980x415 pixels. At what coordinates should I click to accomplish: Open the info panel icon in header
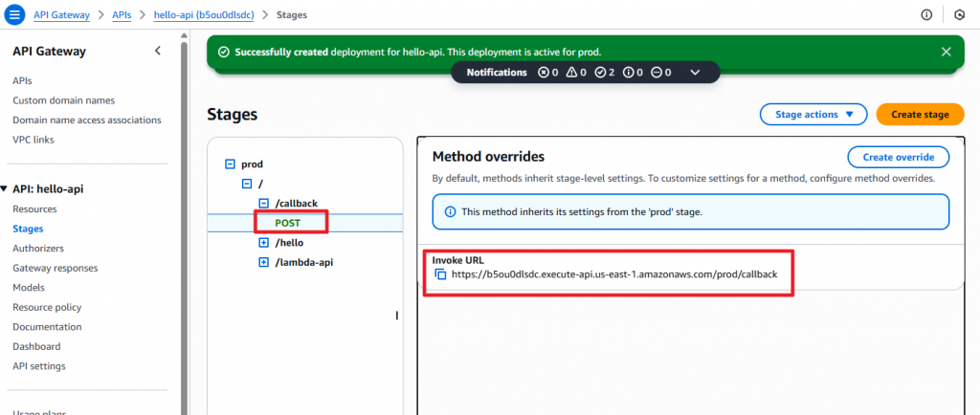click(926, 14)
